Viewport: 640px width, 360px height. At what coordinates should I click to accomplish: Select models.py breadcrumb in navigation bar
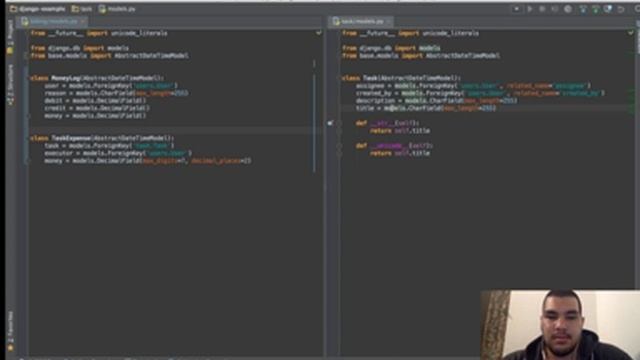[117, 9]
